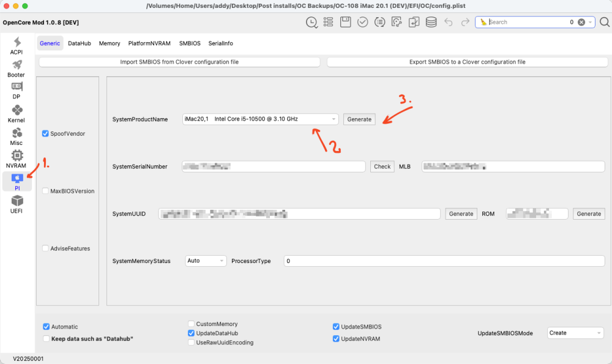Screen dimensions: 612x364
Task: Click the MLB input field
Action: [513, 166]
